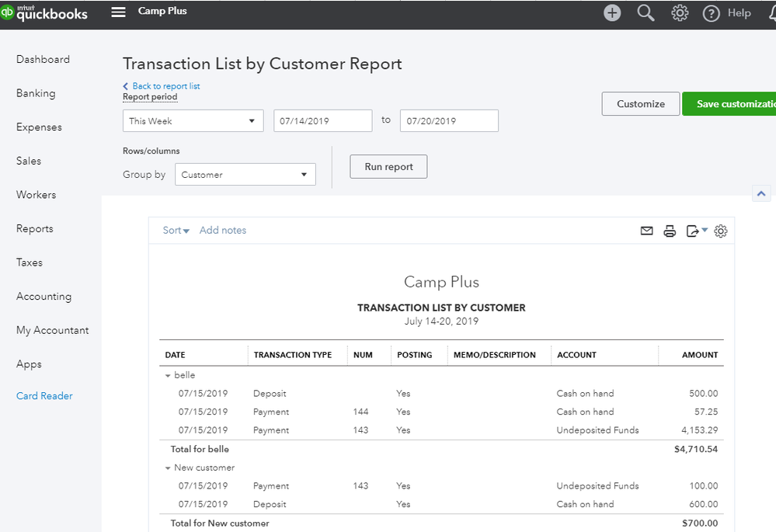Click the Help text label
The width and height of the screenshot is (776, 532).
pos(739,13)
